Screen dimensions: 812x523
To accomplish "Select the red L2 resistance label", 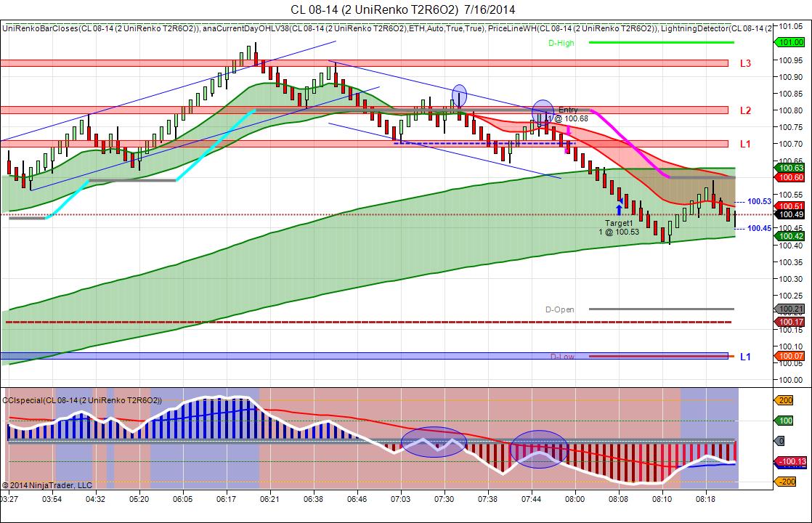I will click(745, 110).
